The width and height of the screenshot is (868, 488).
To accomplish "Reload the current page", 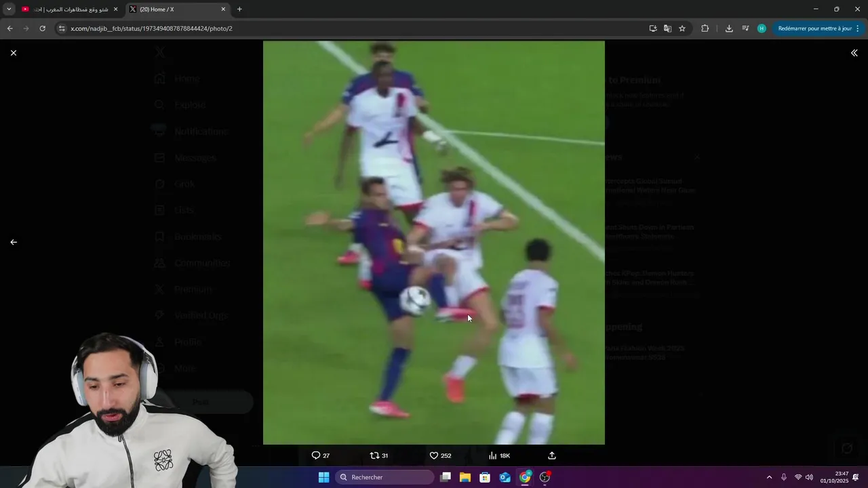I will (42, 28).
